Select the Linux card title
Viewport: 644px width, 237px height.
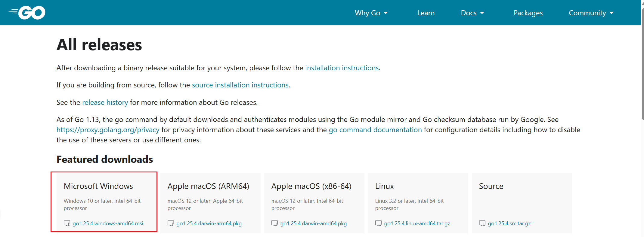384,186
